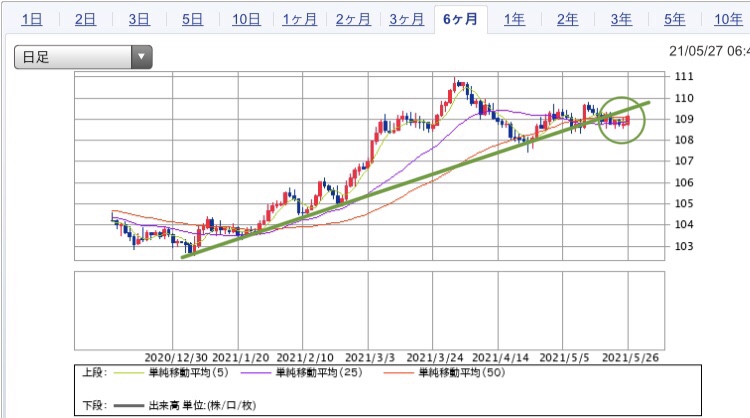
Task: Click the 下段 legend row label
Action: (95, 406)
